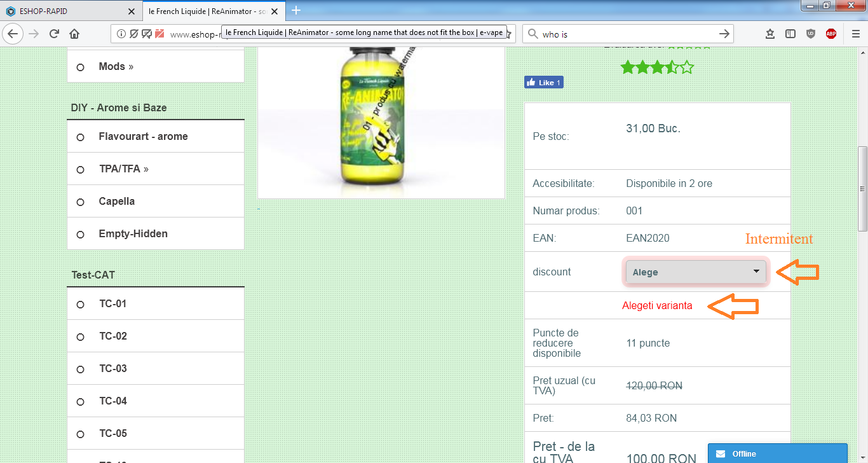Open the TC-05 category

(x=113, y=433)
